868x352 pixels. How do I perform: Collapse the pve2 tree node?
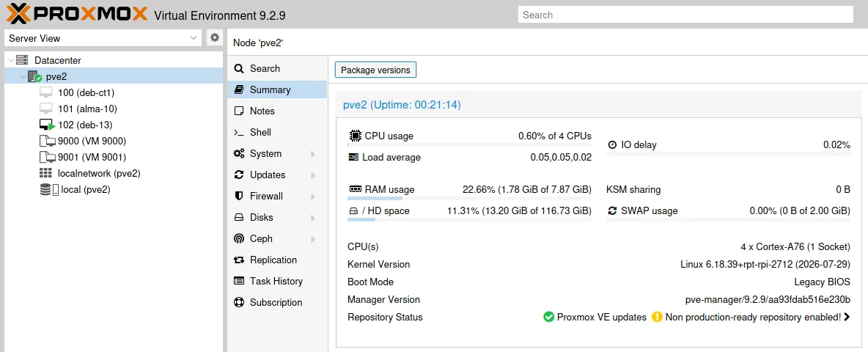pyautogui.click(x=23, y=76)
